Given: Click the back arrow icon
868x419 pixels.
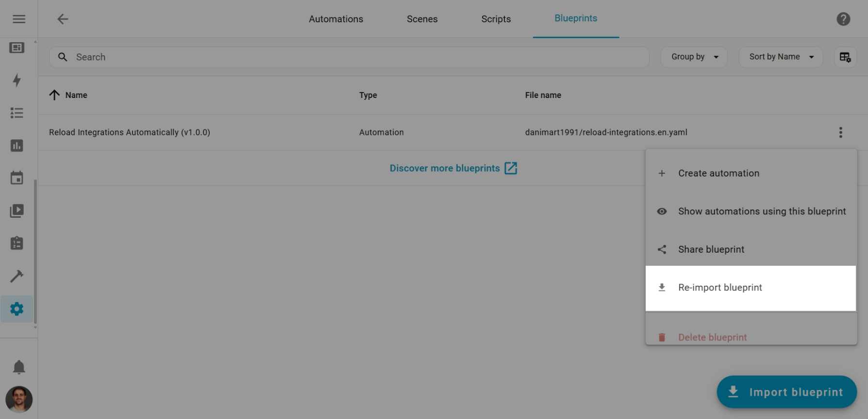Looking at the screenshot, I should point(63,19).
